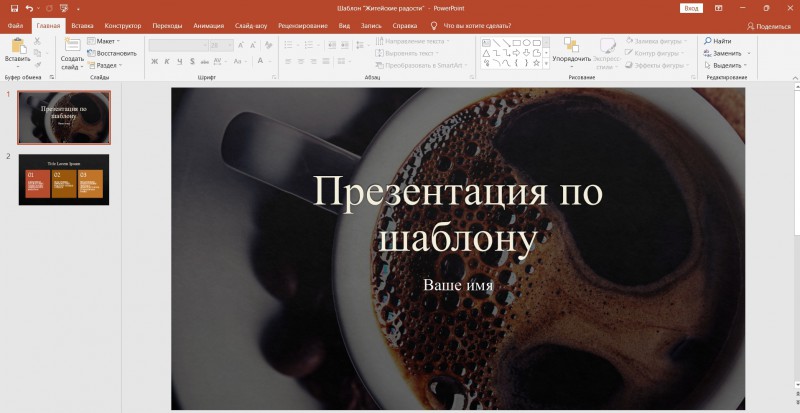Open the customize quick access toolbar arrow
800x413 pixels.
click(78, 9)
